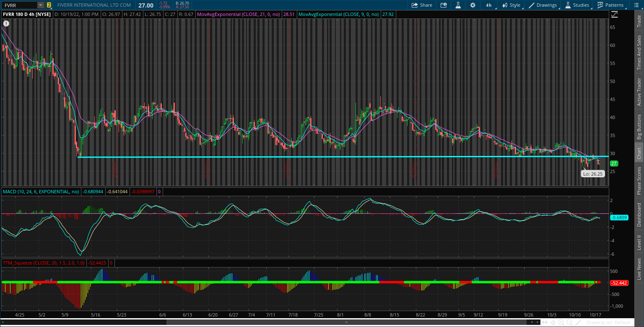Viewport: 644px width, 327px height.
Task: Click the -52.4425 TTM_Squeeze header value
Action: coord(97,263)
